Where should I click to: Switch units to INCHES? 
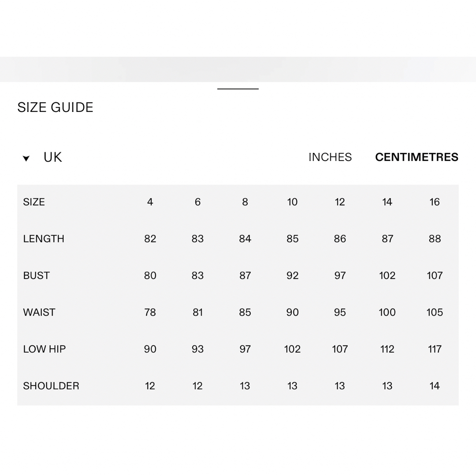pos(330,157)
